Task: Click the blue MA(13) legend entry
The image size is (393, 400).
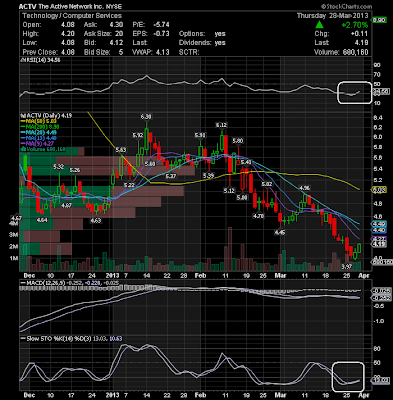Action: click(x=39, y=138)
